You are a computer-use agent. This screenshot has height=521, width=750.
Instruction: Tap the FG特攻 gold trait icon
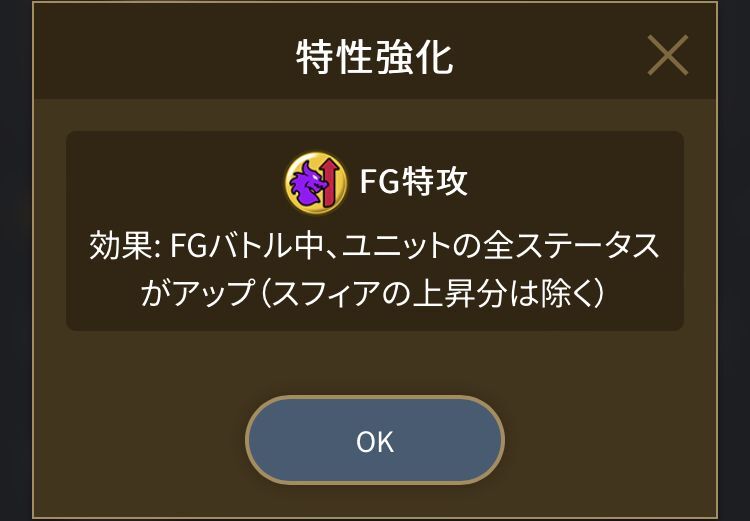[x=316, y=182]
